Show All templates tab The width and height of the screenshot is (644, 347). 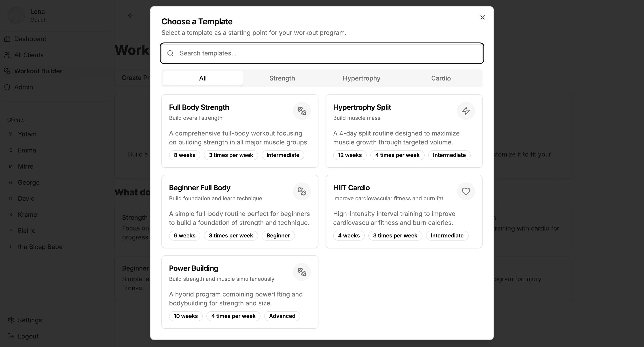click(203, 78)
